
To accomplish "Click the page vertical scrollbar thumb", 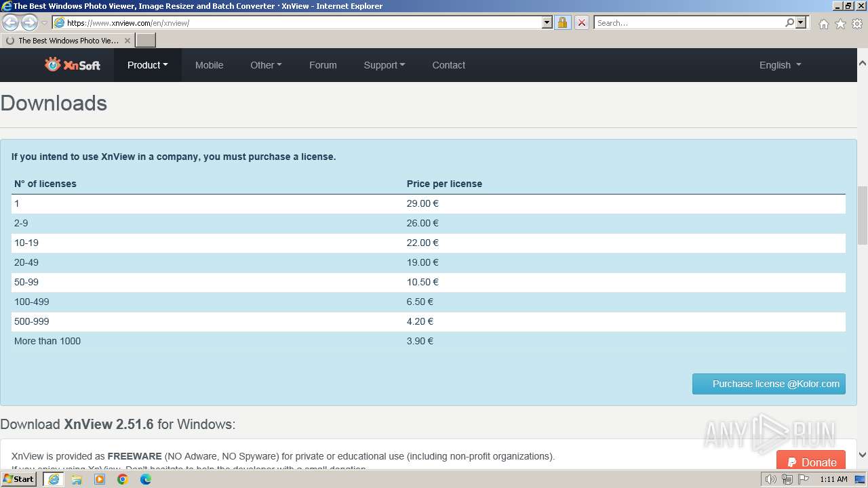I will pyautogui.click(x=863, y=214).
